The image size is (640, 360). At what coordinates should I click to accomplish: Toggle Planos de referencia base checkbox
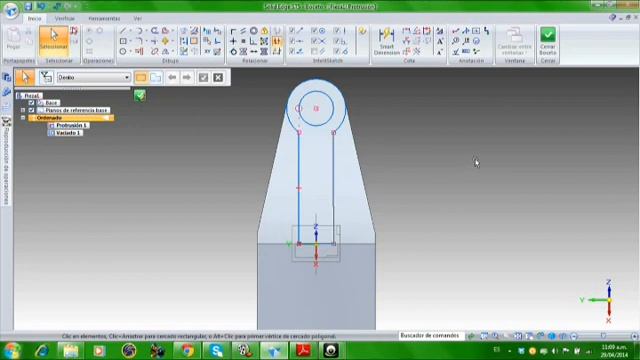(x=31, y=110)
